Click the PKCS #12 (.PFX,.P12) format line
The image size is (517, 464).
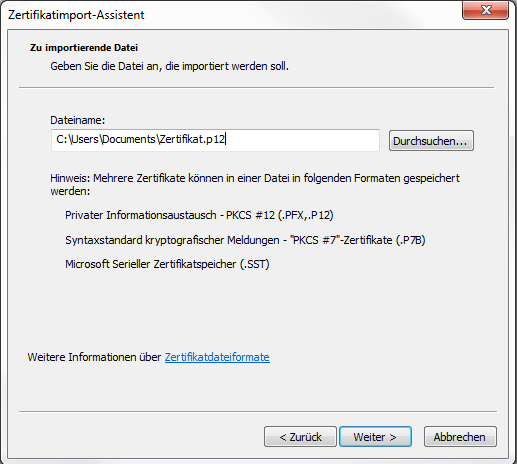(199, 215)
